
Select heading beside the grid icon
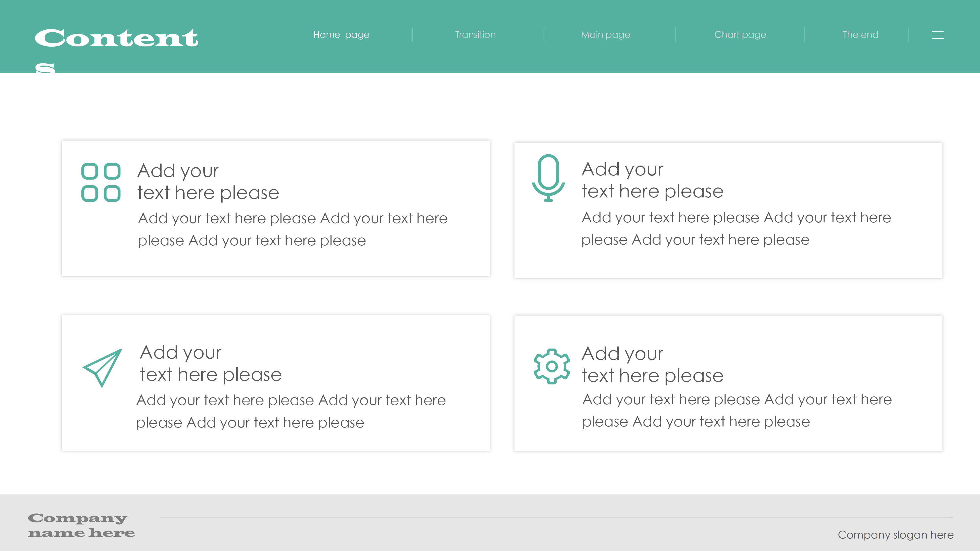(x=208, y=181)
